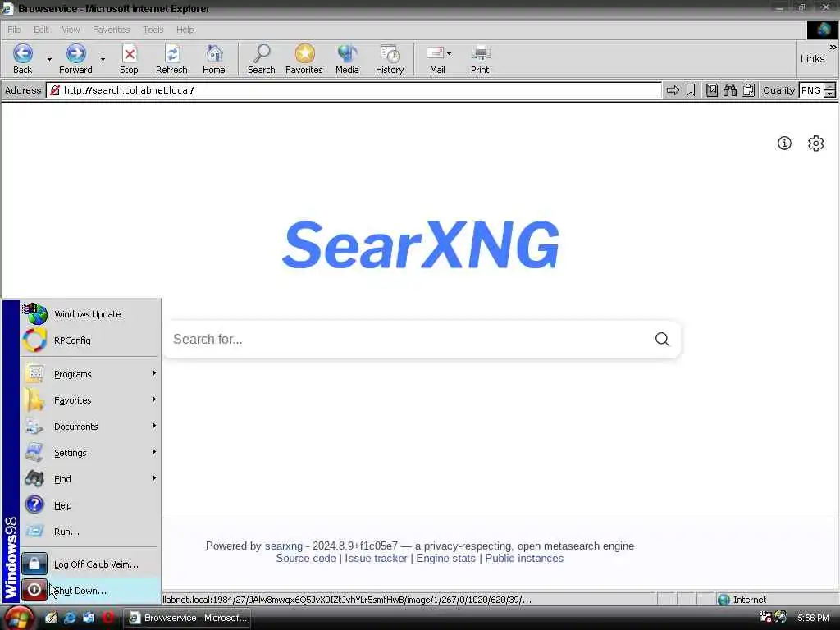Show the History toolbar pane
This screenshot has width=840, height=630.
pos(390,59)
